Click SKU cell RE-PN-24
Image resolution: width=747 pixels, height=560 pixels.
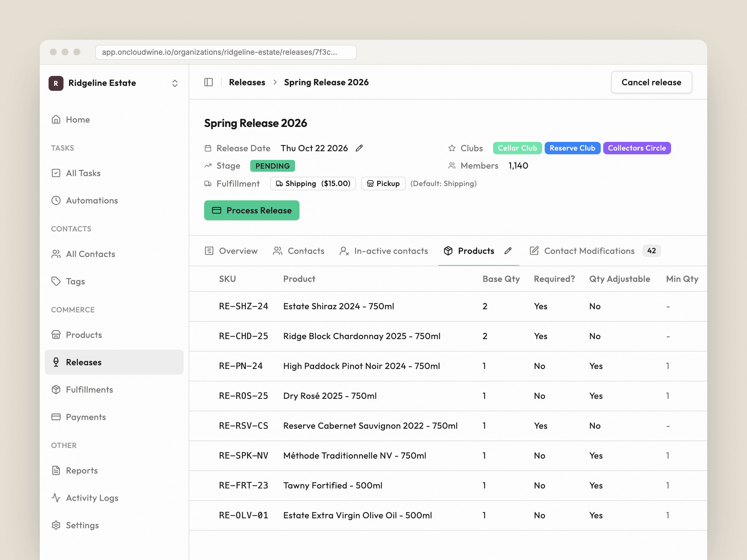click(241, 366)
